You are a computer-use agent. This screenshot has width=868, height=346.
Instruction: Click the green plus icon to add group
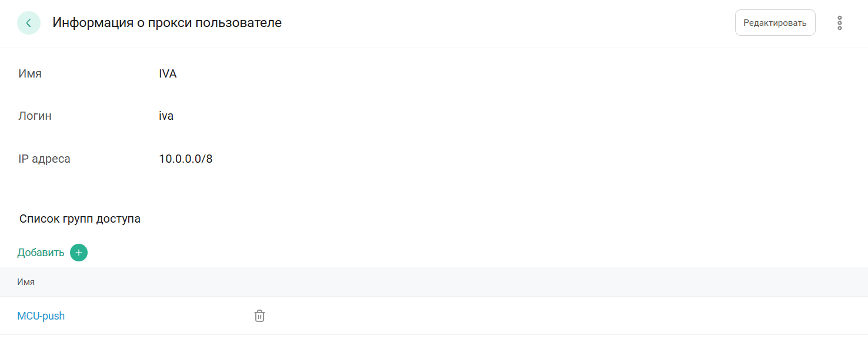(x=79, y=253)
